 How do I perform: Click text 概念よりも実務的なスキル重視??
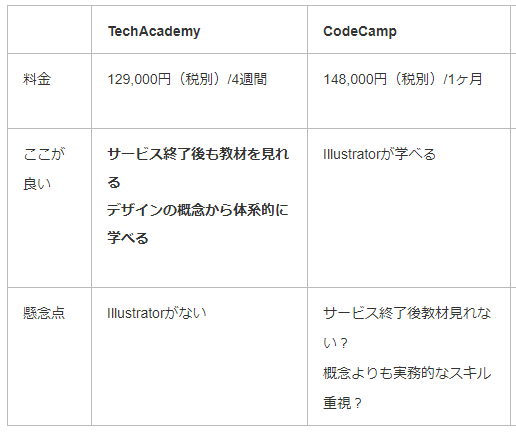click(407, 388)
